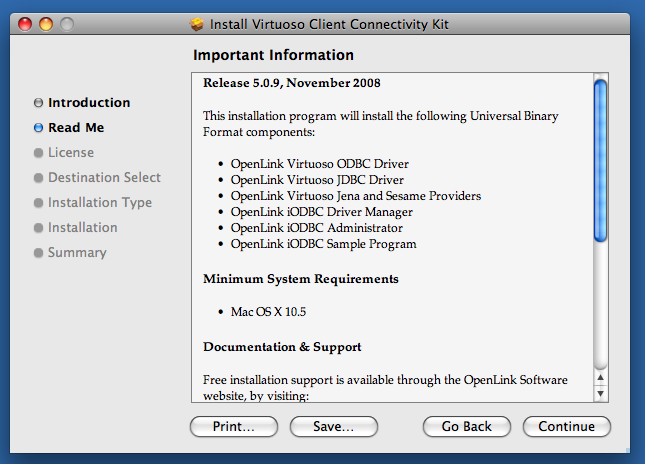Minimize the installer with yellow button

[46, 24]
